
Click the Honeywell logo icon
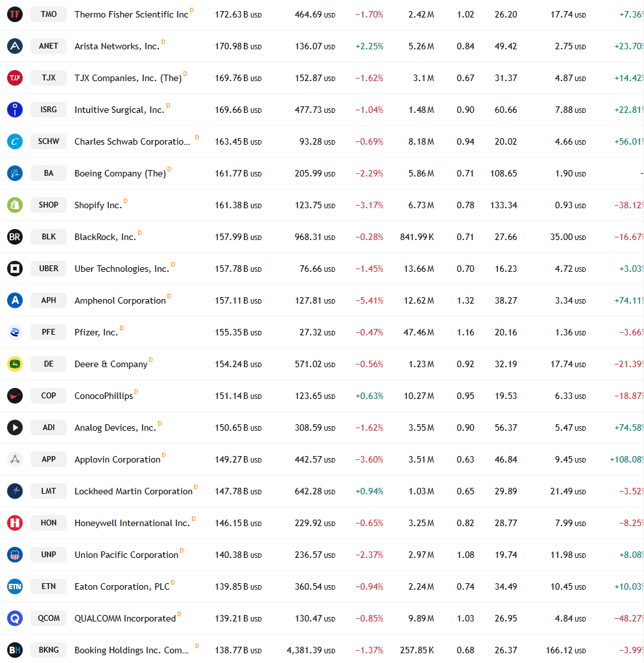[x=15, y=523]
